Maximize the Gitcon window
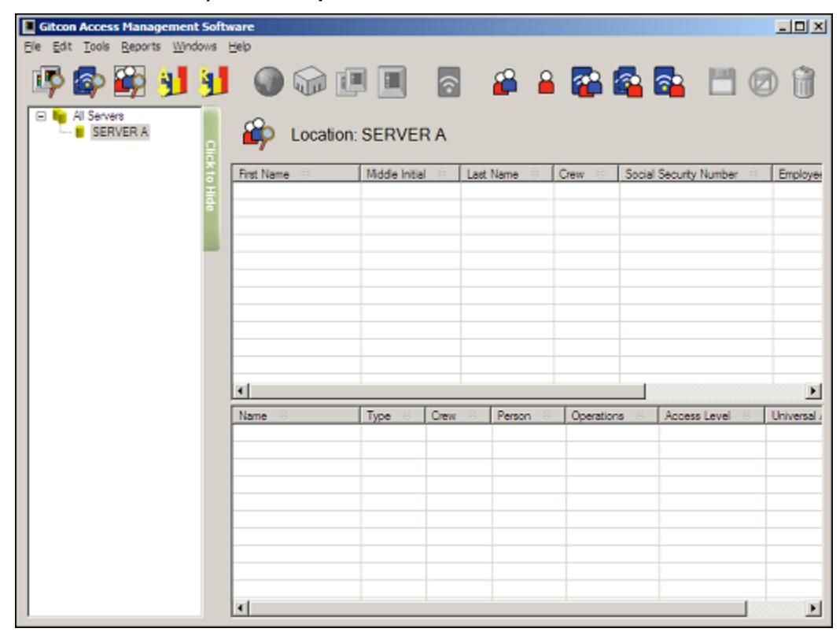 (x=800, y=26)
